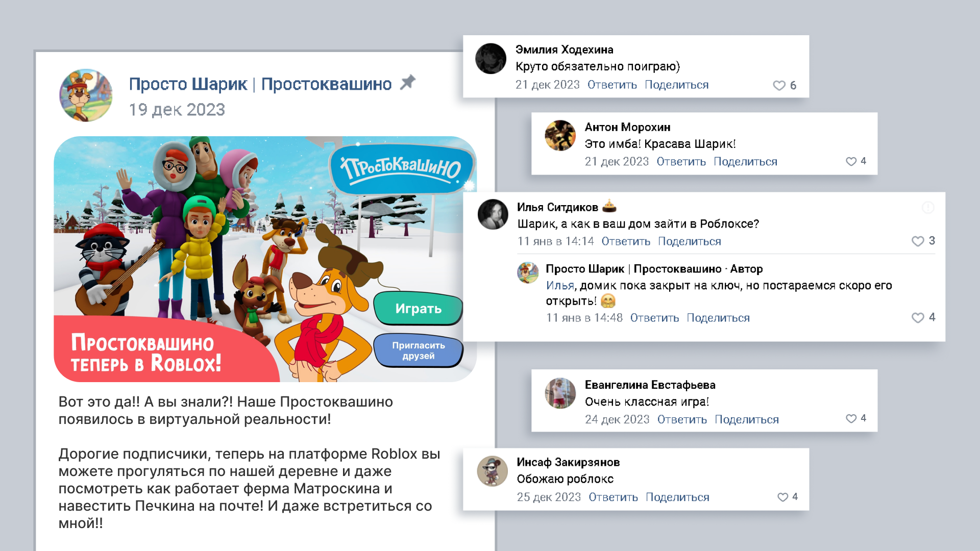Share Антон Морохин's comment via Поделиться
This screenshot has width=980, height=551.
(745, 162)
